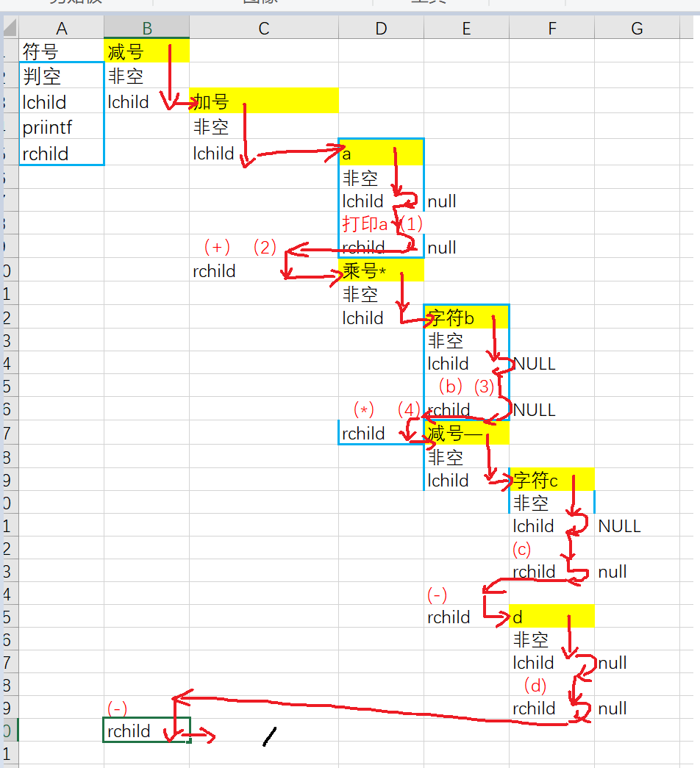Image resolution: width=700 pixels, height=768 pixels.
Task: Click 非空 cell in column B
Action: coord(146,76)
